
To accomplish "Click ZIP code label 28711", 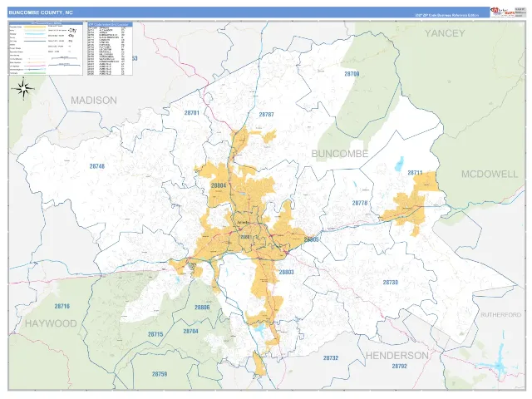I will point(415,173).
